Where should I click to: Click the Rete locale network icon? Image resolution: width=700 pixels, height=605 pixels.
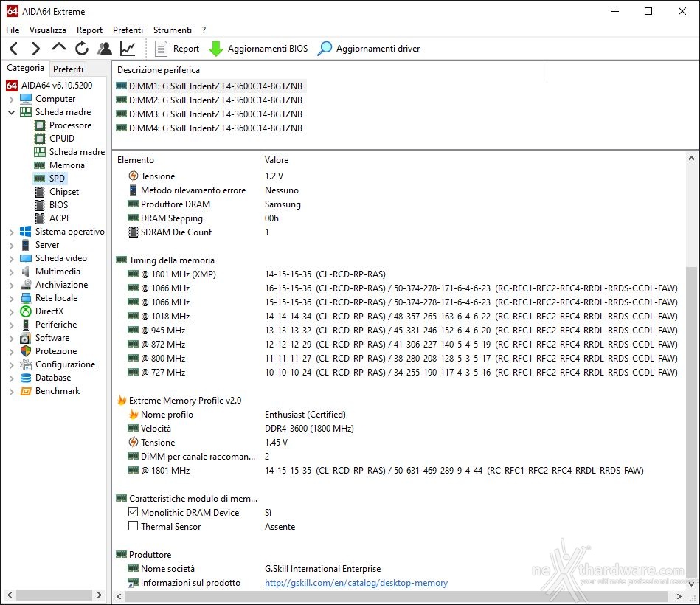pos(26,298)
